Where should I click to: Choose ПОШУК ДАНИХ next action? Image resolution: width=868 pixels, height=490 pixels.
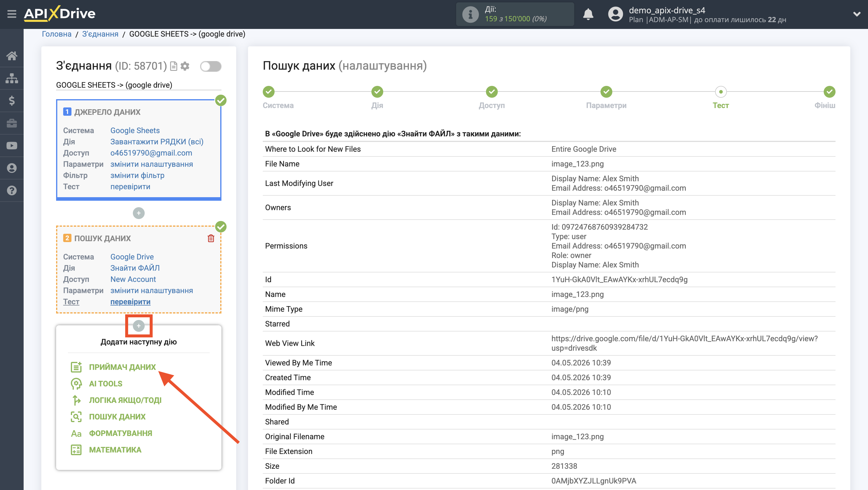pyautogui.click(x=117, y=416)
